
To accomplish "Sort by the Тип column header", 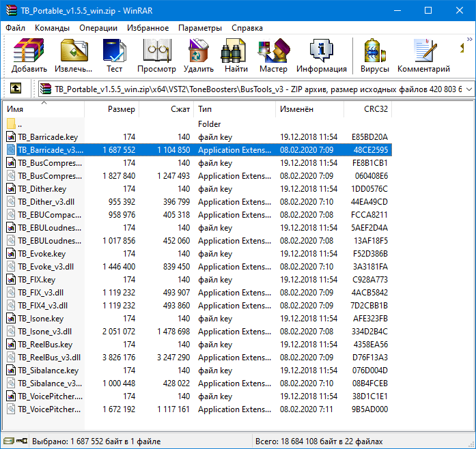I will point(235,109).
